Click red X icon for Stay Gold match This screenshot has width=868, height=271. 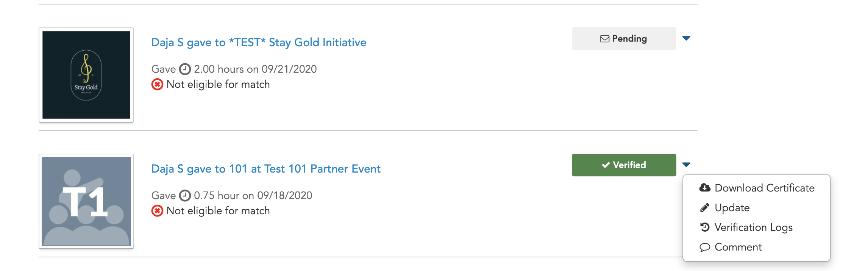click(158, 84)
